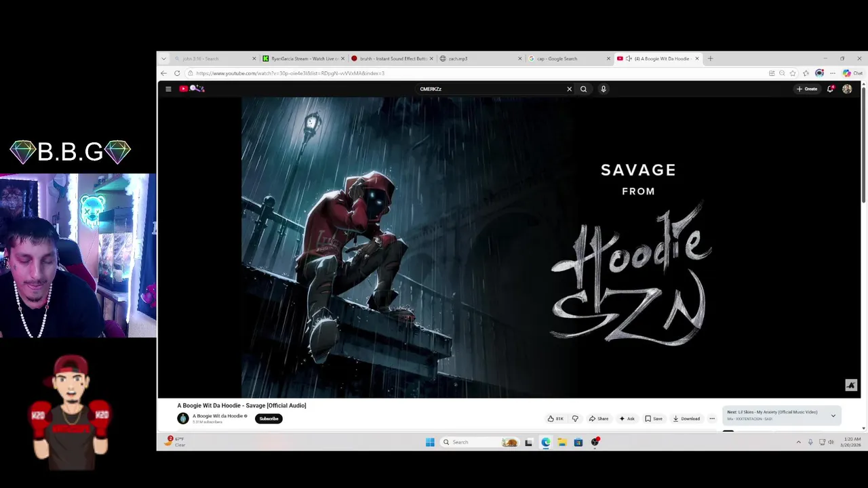
Task: Close the zach.mp3 tab
Action: pos(520,58)
